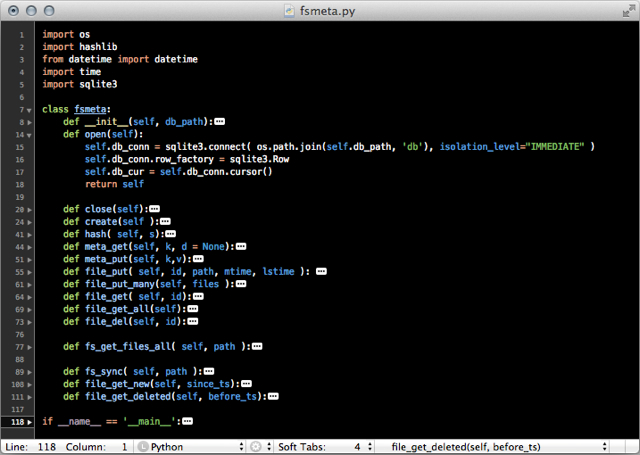Click the ellipsis fold marker after meta_get
Viewport: 640px width, 455px height.
[241, 246]
